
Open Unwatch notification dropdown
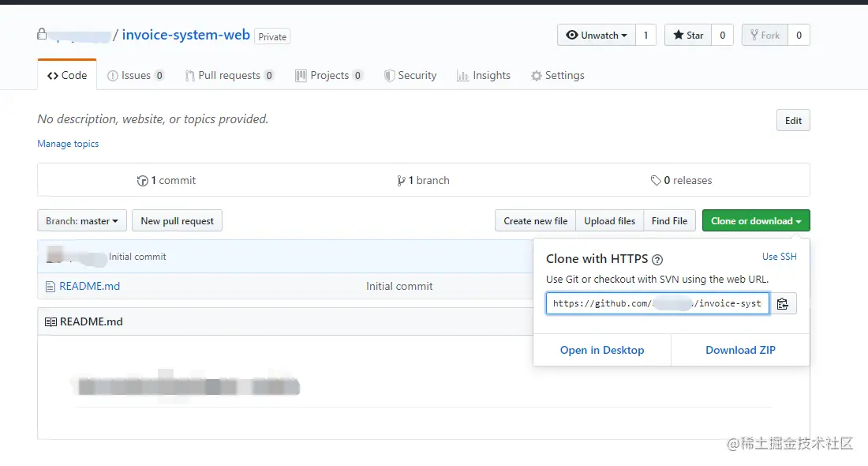pos(597,35)
